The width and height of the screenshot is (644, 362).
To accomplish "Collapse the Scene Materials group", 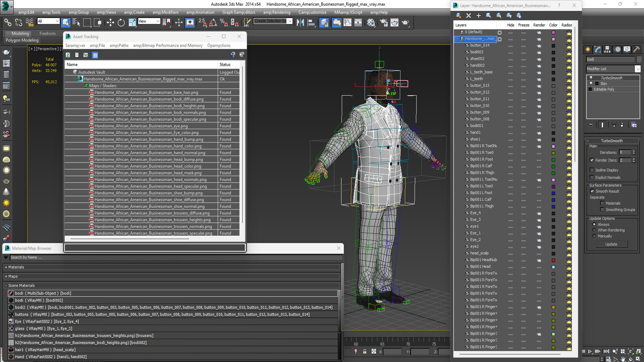I will coord(6,286).
